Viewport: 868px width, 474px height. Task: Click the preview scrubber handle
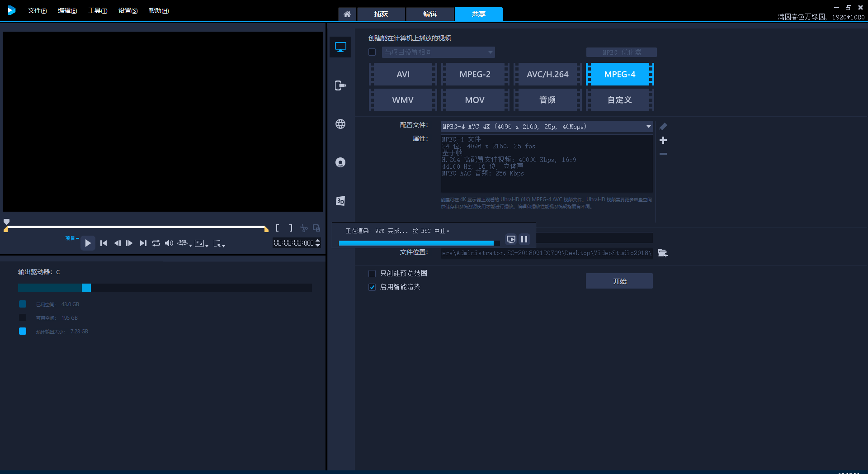6,222
